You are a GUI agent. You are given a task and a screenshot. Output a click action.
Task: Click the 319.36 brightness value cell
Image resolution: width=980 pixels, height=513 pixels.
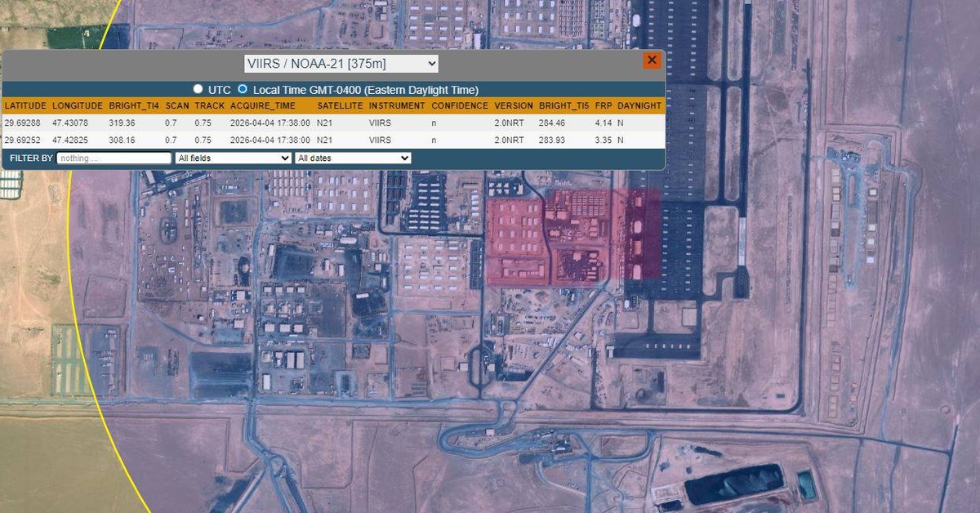coord(122,123)
